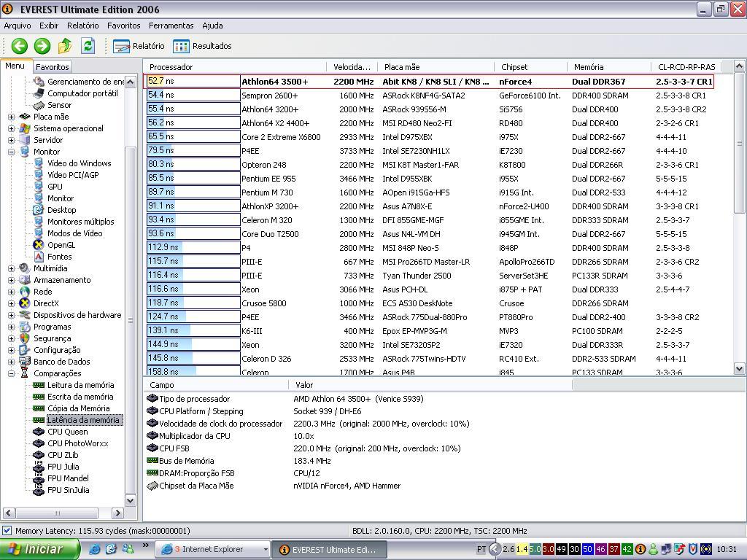Screen dimensions: 747x560
Task: Click the orange info tray icon
Action: point(640,549)
